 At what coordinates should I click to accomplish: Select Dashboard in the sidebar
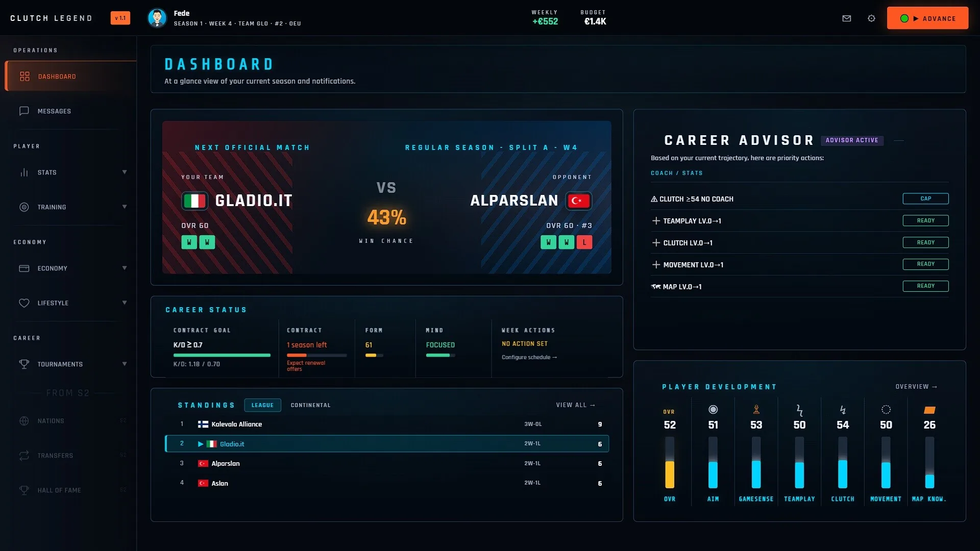70,76
